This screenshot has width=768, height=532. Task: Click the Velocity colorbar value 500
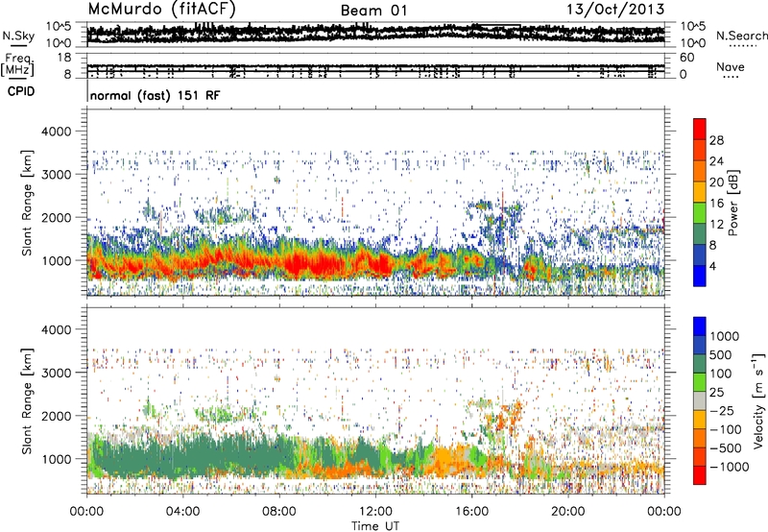[721, 354]
